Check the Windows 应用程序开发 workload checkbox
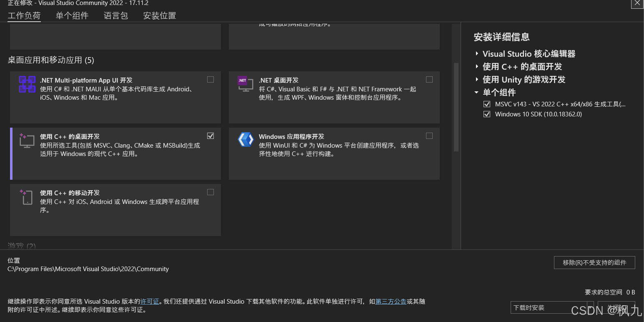 click(429, 136)
